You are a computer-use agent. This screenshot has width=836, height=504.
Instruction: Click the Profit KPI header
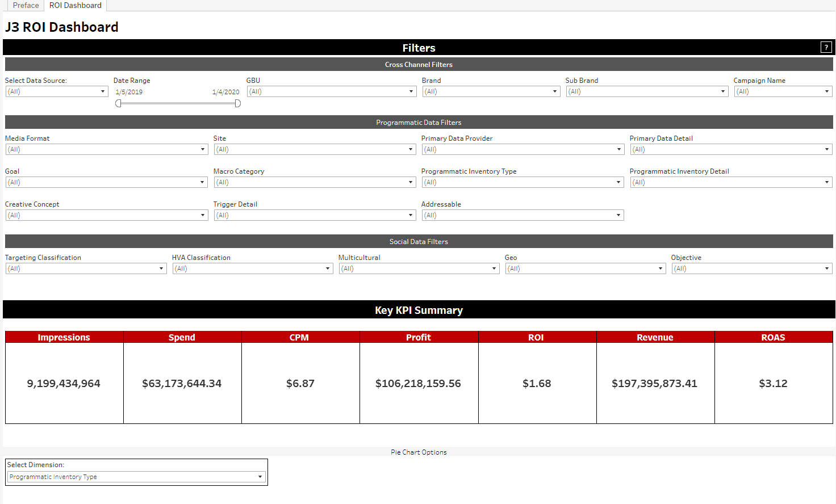point(419,337)
